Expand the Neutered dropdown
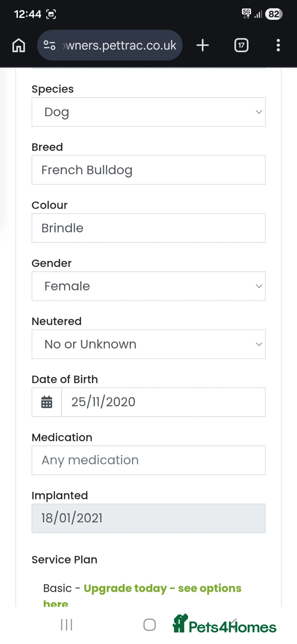The width and height of the screenshot is (297, 644). (148, 344)
